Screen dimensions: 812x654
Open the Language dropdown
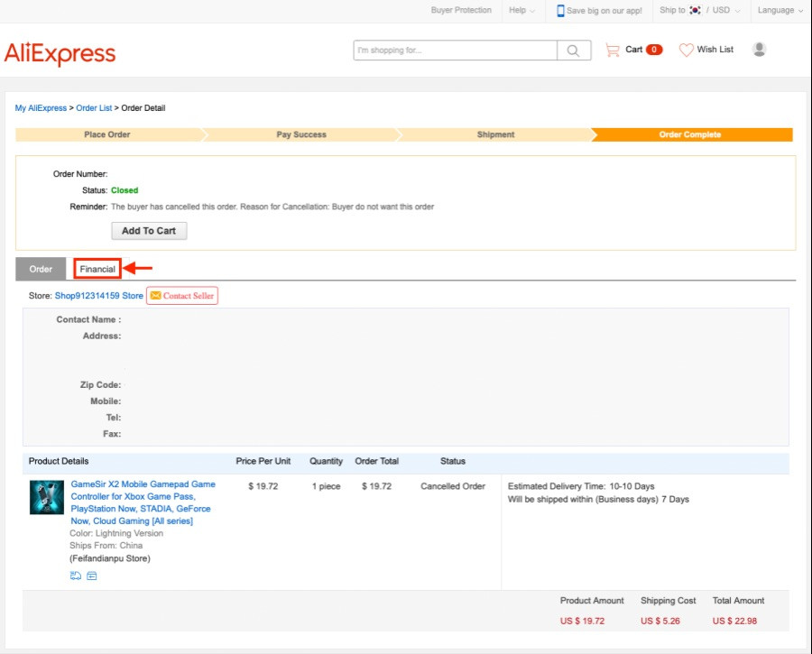(780, 10)
